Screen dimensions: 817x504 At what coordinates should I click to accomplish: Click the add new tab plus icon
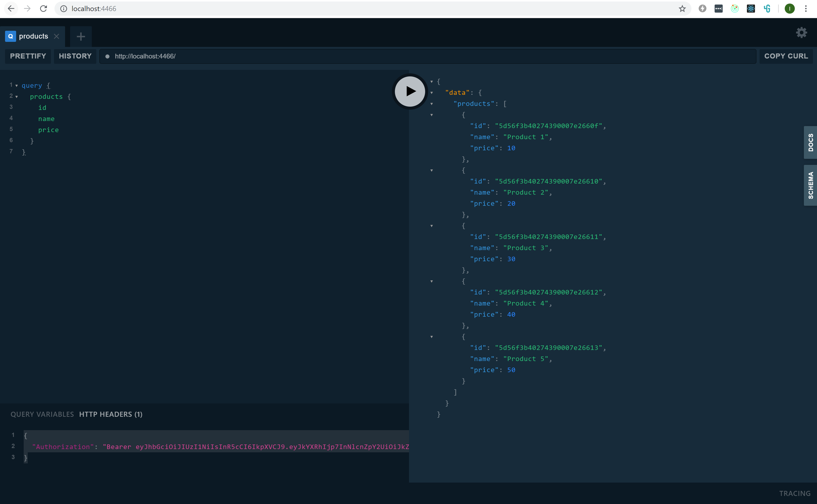coord(80,36)
